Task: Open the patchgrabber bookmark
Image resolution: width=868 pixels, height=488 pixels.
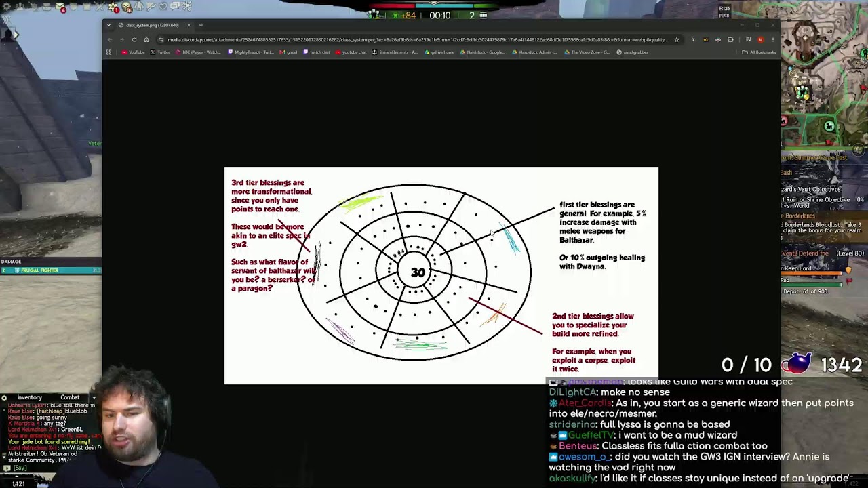Action: (632, 52)
